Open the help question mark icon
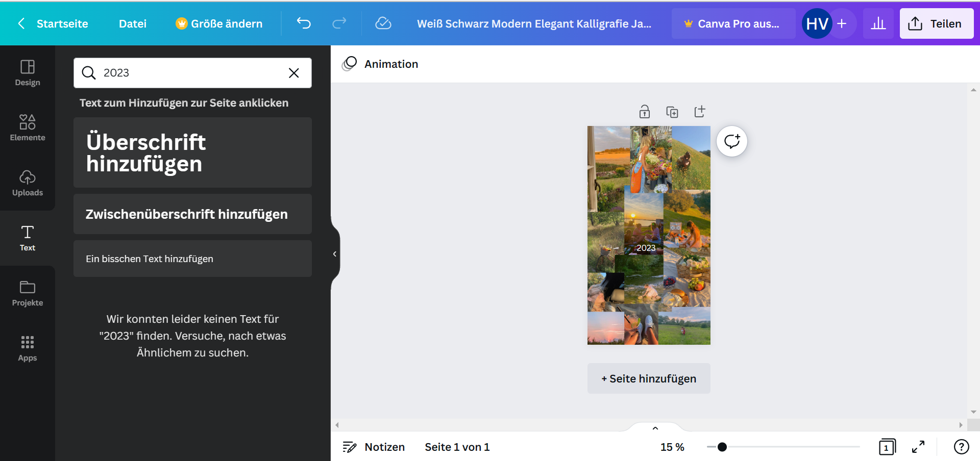The width and height of the screenshot is (980, 461). [961, 447]
